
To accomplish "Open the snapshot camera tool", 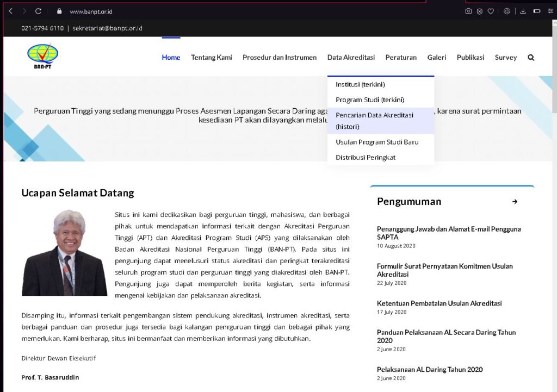I will point(468,11).
